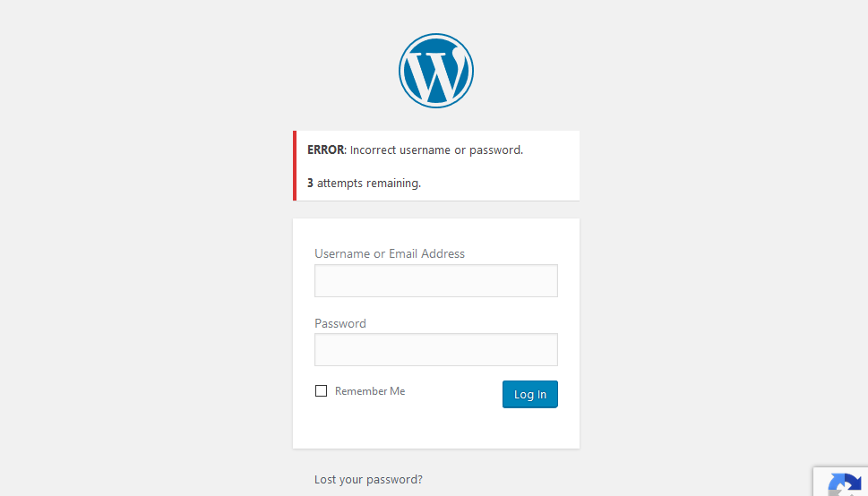Open the Lost your password? link

point(368,479)
